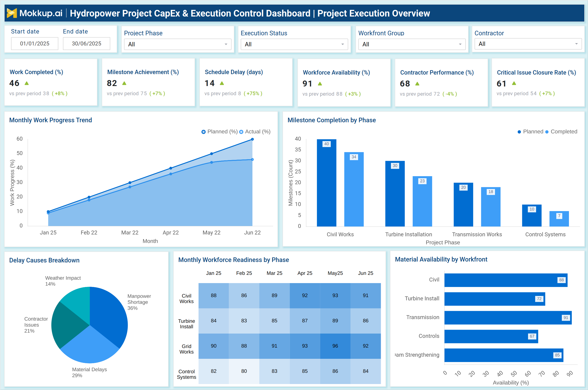Select the Transmission availability bar labeled 91
The width and height of the screenshot is (588, 390).
pos(508,318)
